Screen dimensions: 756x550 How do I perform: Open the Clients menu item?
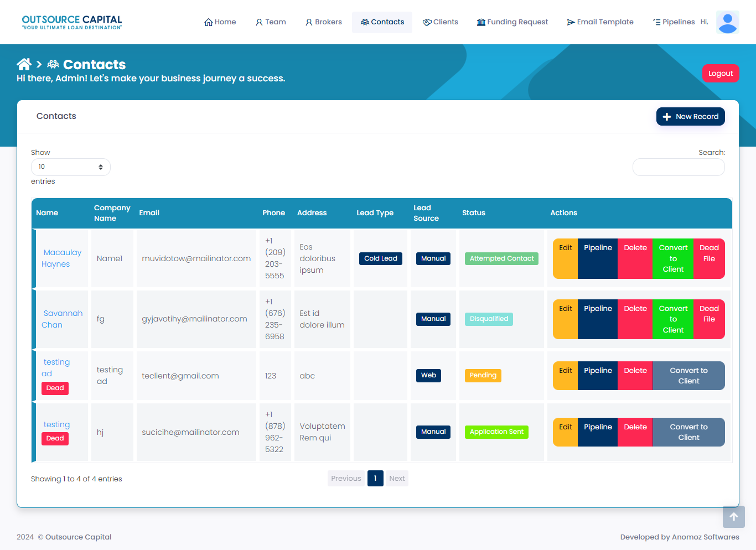point(441,22)
